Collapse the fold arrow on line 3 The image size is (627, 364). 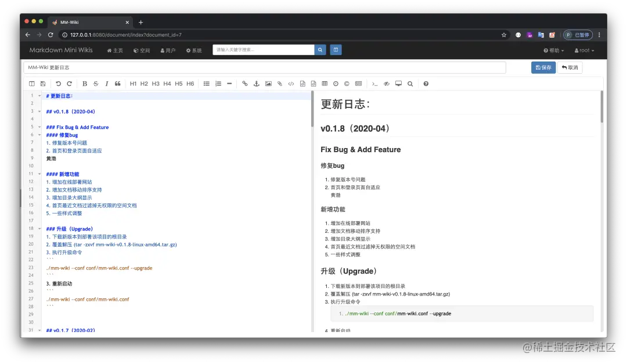pos(39,111)
